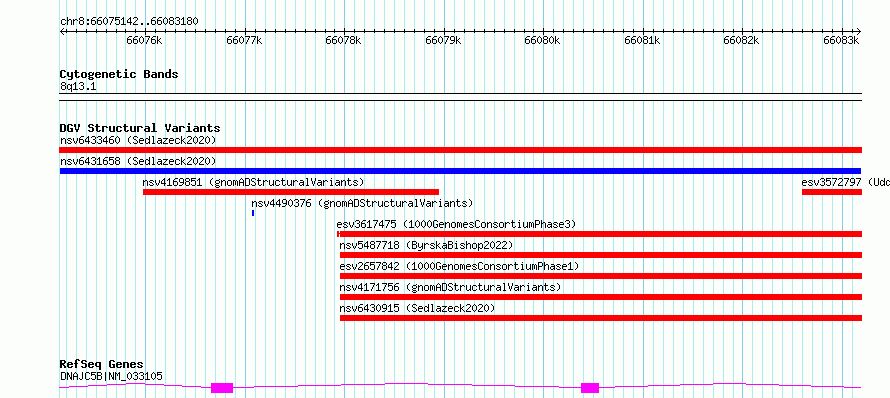Open the esv2657842 1000GenomesConsortiumPhase1 label
The width and height of the screenshot is (890, 398).
pos(459,266)
